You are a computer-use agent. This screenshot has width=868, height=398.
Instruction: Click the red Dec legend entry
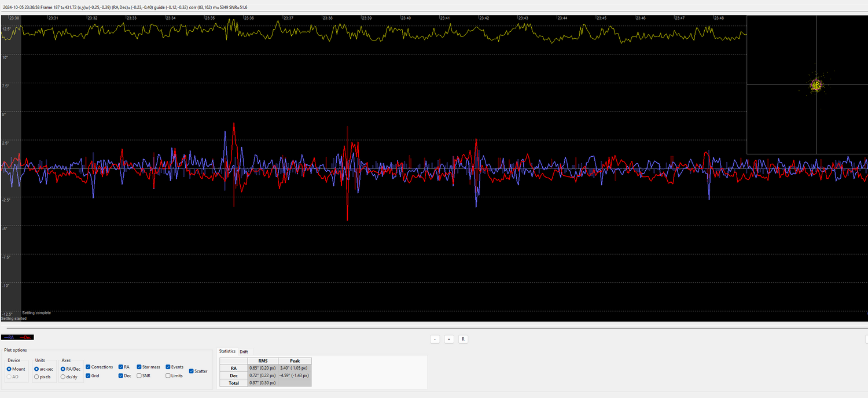click(27, 337)
